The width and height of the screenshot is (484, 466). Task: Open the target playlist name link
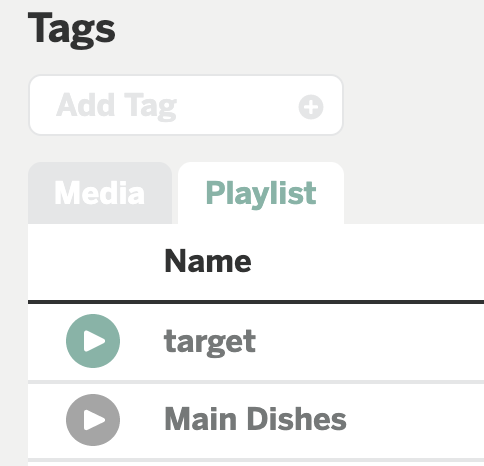[210, 341]
